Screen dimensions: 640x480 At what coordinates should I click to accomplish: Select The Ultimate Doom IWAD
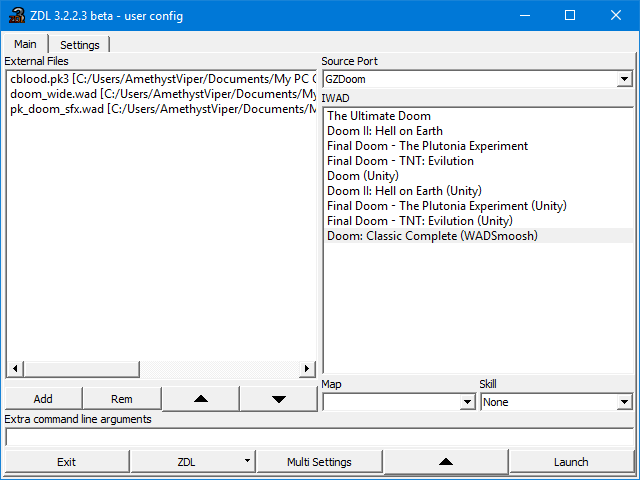(478, 116)
